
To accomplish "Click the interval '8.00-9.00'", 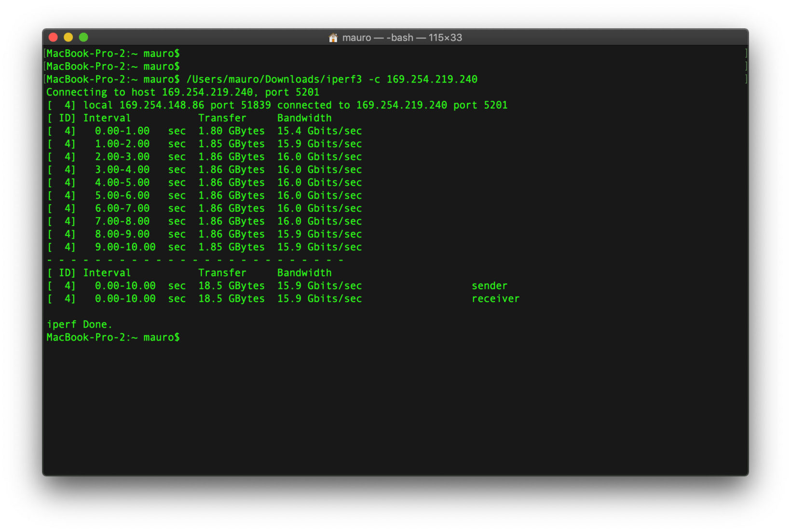I will click(x=122, y=234).
